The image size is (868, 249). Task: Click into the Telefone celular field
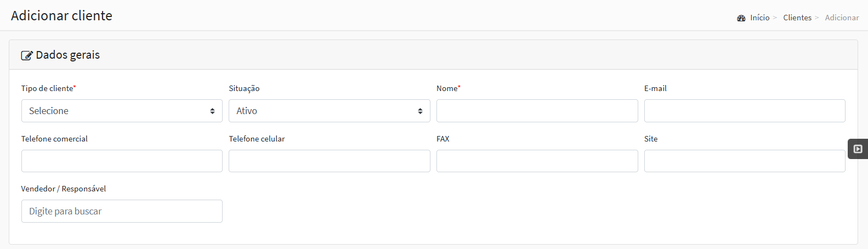tap(330, 161)
